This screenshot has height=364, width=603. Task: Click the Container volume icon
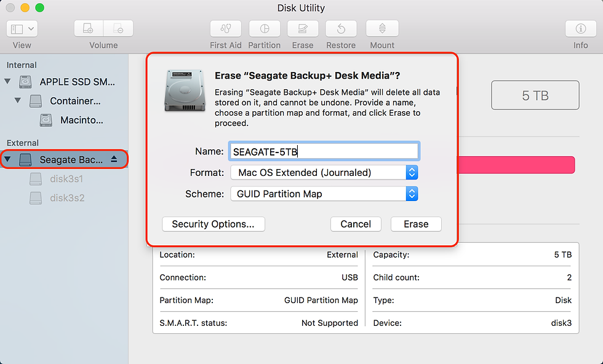point(36,101)
